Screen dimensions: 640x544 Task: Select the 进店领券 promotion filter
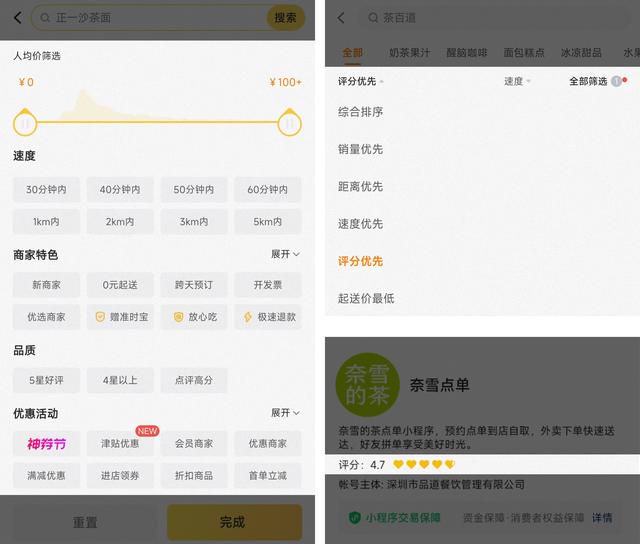(x=120, y=475)
